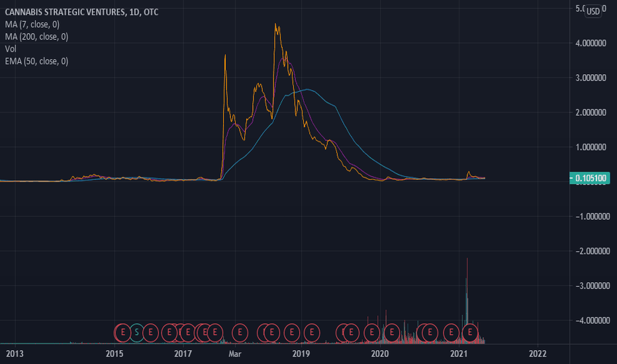Open the E marker immediately right of the S marker
This screenshot has width=617, height=364.
(150, 332)
